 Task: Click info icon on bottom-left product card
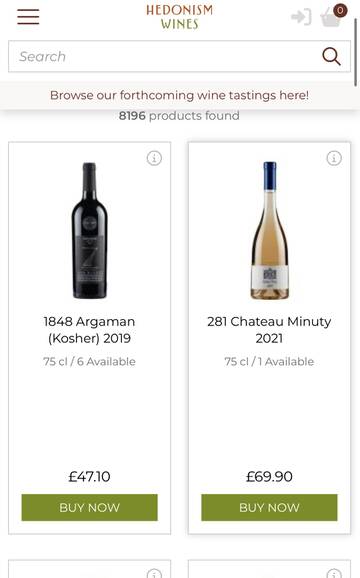[154, 573]
